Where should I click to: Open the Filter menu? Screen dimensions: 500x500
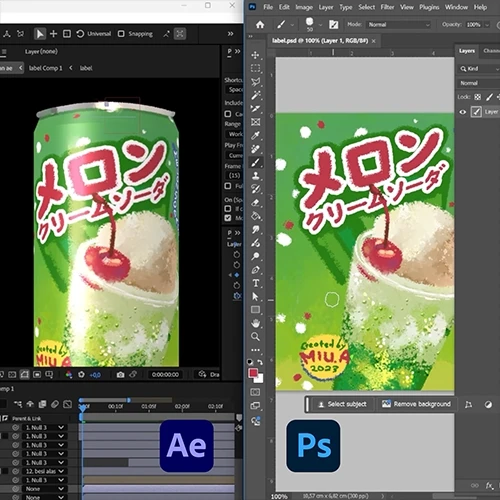(x=387, y=7)
